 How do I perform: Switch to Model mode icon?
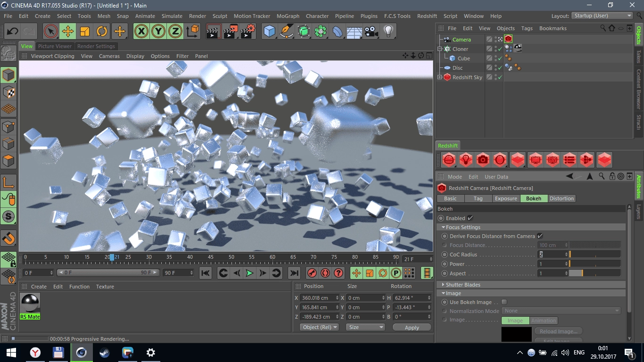pos(8,75)
